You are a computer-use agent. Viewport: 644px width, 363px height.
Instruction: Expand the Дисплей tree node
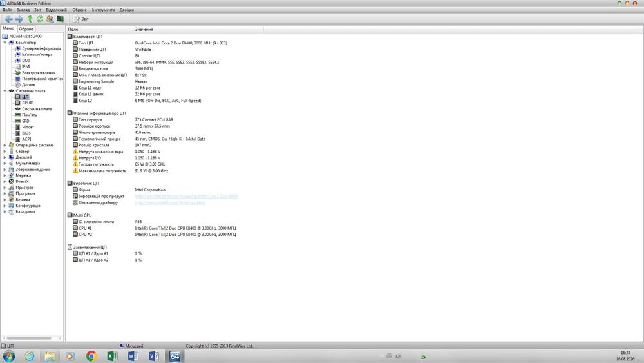coord(5,157)
